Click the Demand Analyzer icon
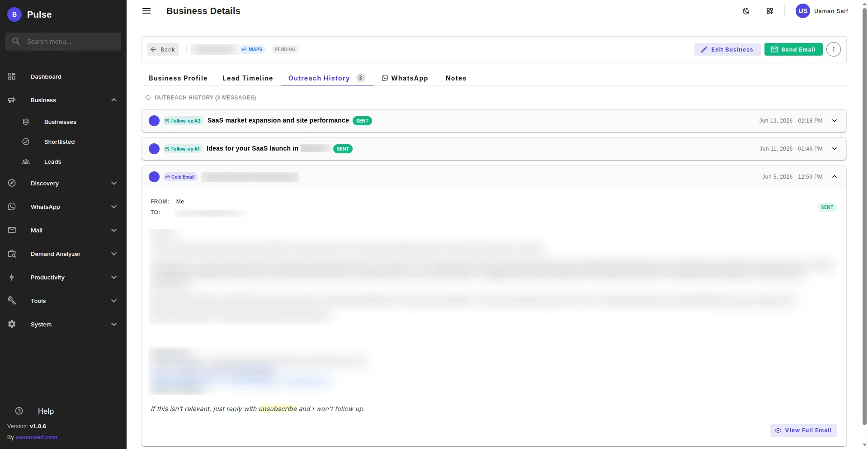 [12, 254]
